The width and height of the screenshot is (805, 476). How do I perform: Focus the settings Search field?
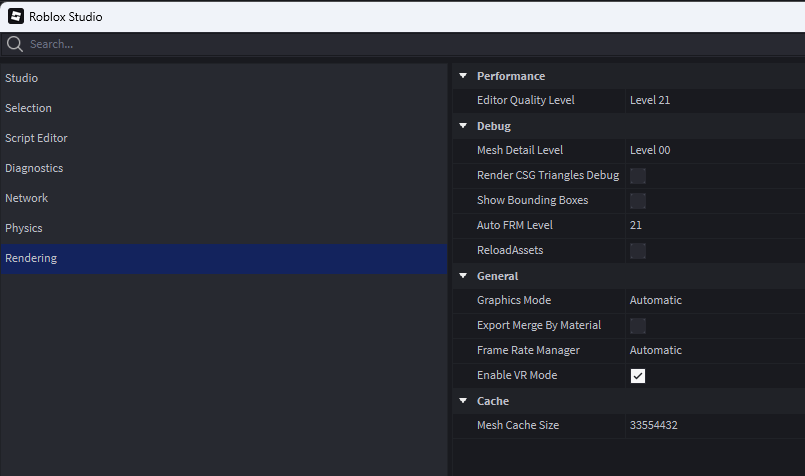(x=402, y=44)
